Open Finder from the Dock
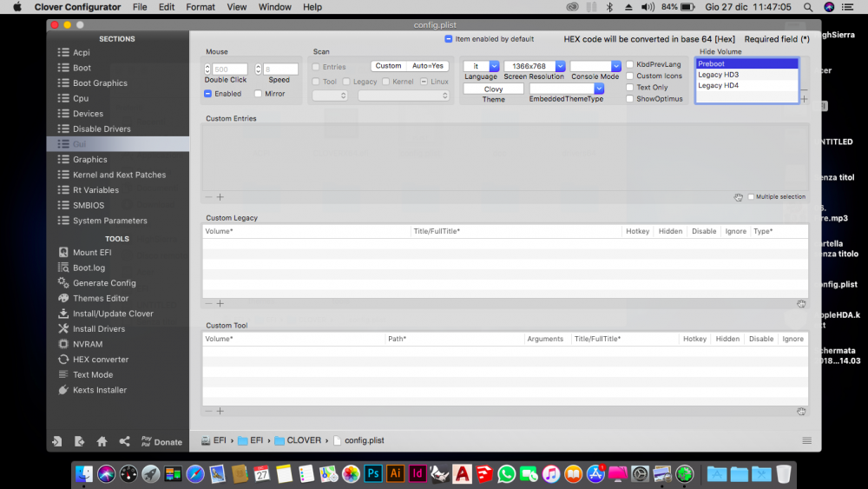Screen dimensions: 868x489 point(84,474)
